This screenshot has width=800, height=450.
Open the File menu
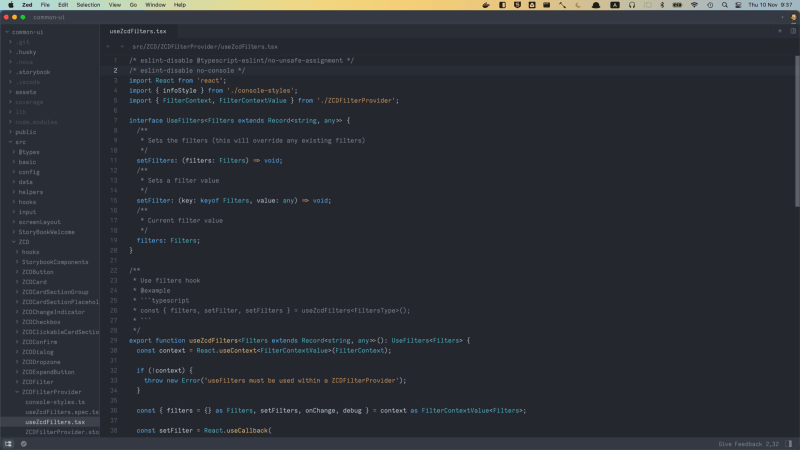click(45, 5)
